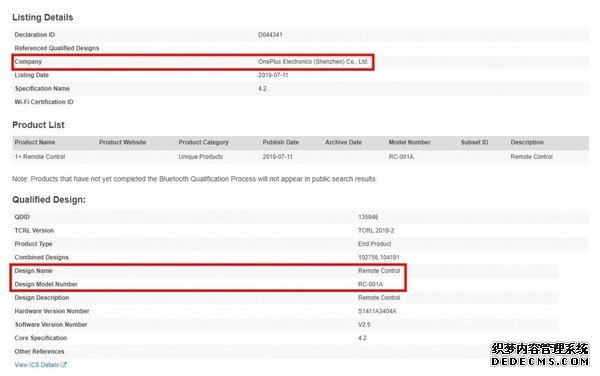Screen dimensions: 600x376
Task: Select the Archive Date column header
Action: point(343,142)
